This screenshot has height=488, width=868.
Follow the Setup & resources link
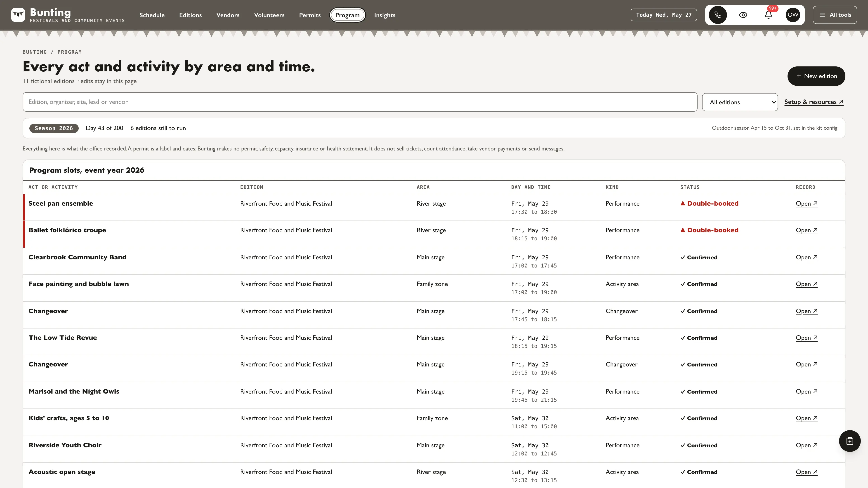pos(814,102)
